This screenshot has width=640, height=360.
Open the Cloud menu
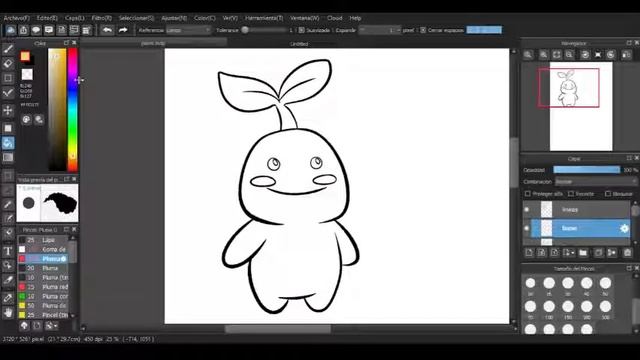pyautogui.click(x=334, y=18)
